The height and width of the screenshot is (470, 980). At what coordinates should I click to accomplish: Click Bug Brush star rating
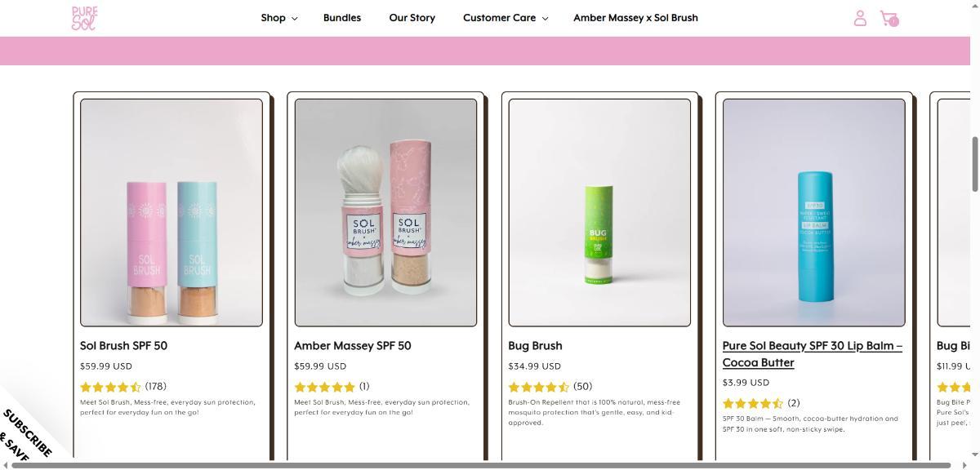(538, 387)
